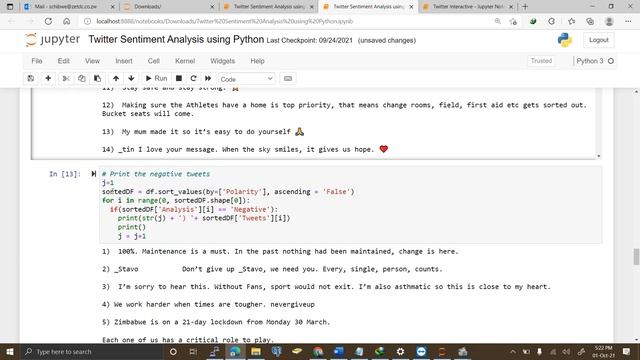Screen dimensions: 640x360
Task: Cut selected cells with scissors icon
Action: (66, 78)
